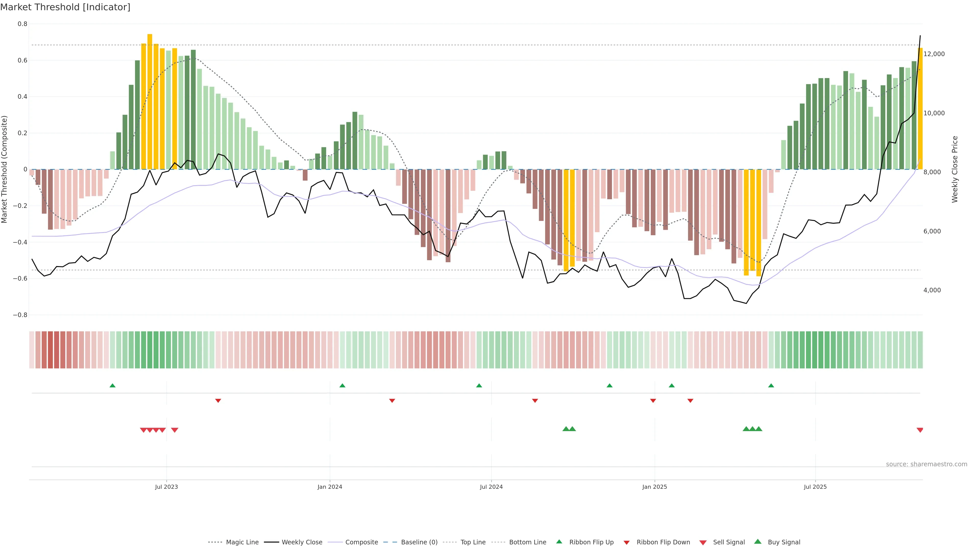
Task: Click the rightmost red sell signal marker
Action: coord(920,430)
